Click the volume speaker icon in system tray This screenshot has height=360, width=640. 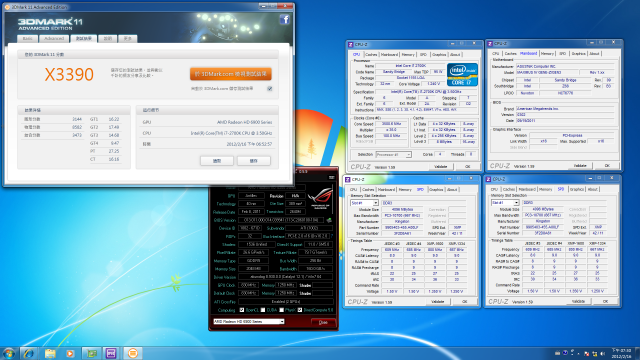point(602,353)
